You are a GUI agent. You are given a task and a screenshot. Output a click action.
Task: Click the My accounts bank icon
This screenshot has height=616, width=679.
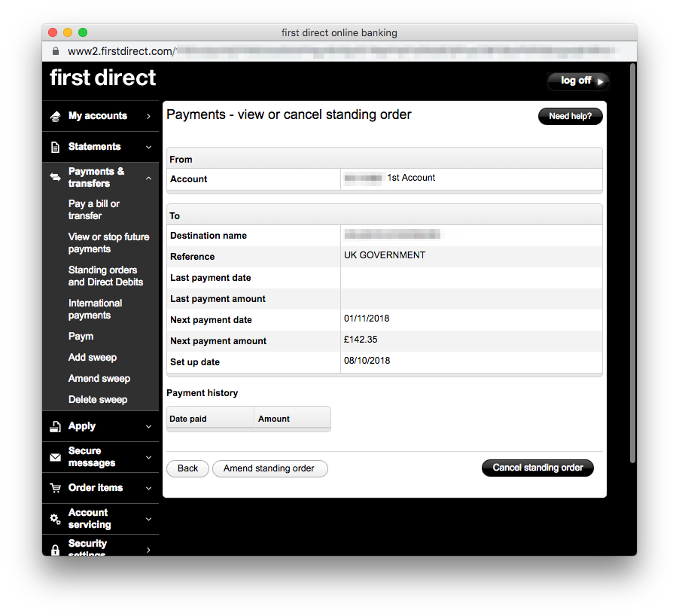[56, 116]
